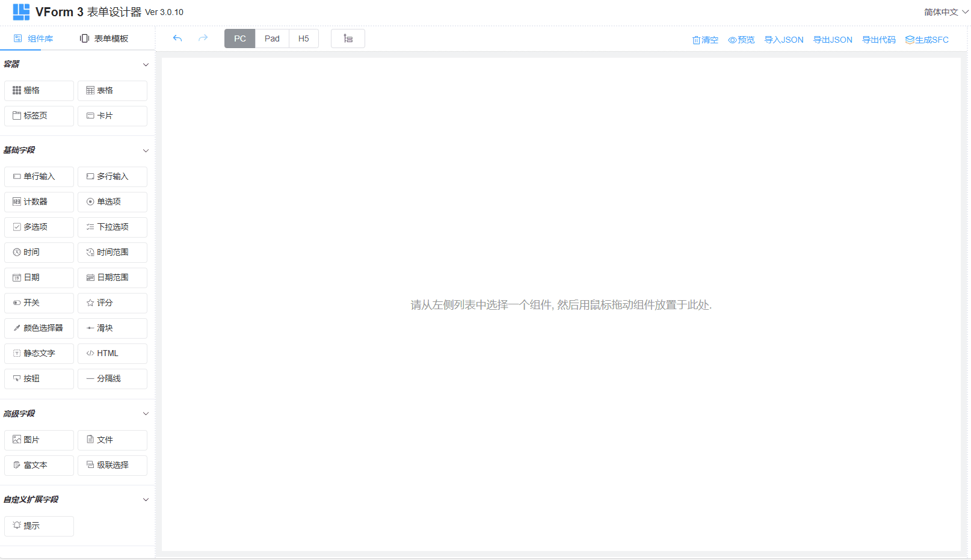Screen dimensions: 971x560
Task: Activate the PC device view
Action: click(x=239, y=38)
